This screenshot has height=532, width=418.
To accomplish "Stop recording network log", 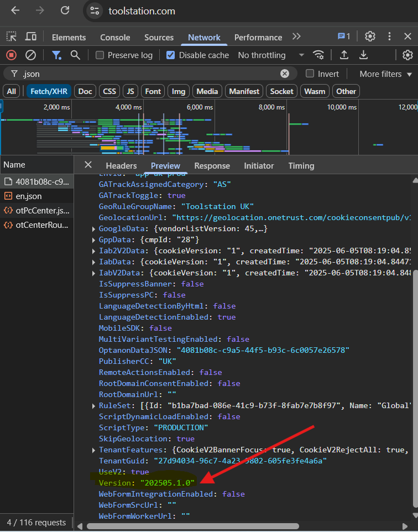I will (11, 55).
